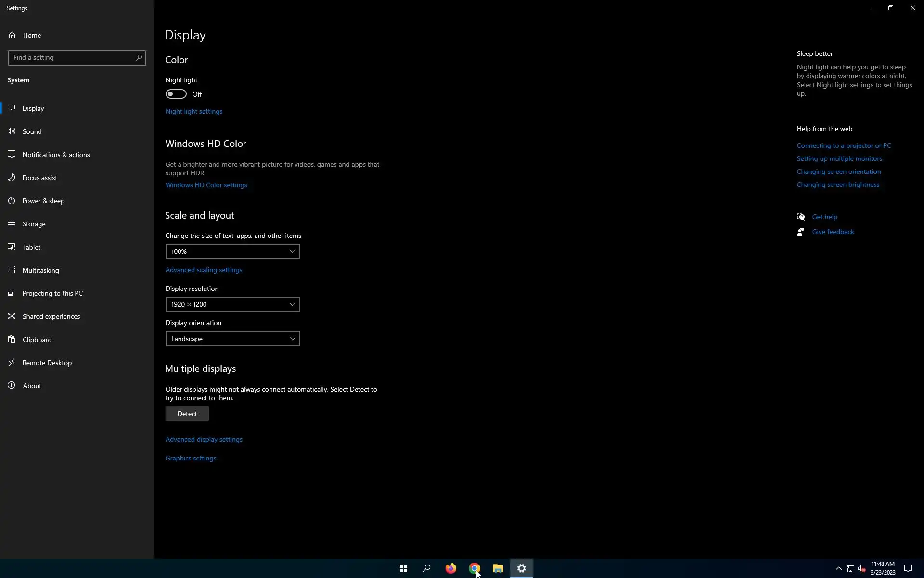Open the Get help icon

click(x=801, y=217)
